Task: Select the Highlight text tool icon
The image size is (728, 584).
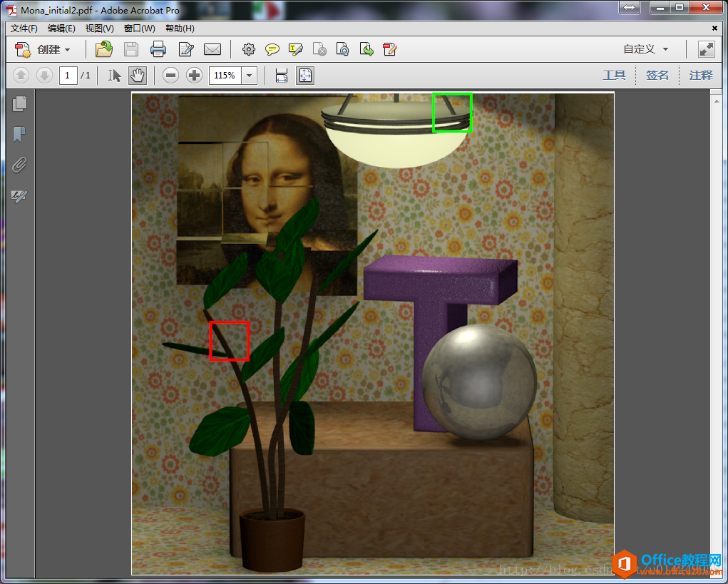Action: click(296, 49)
